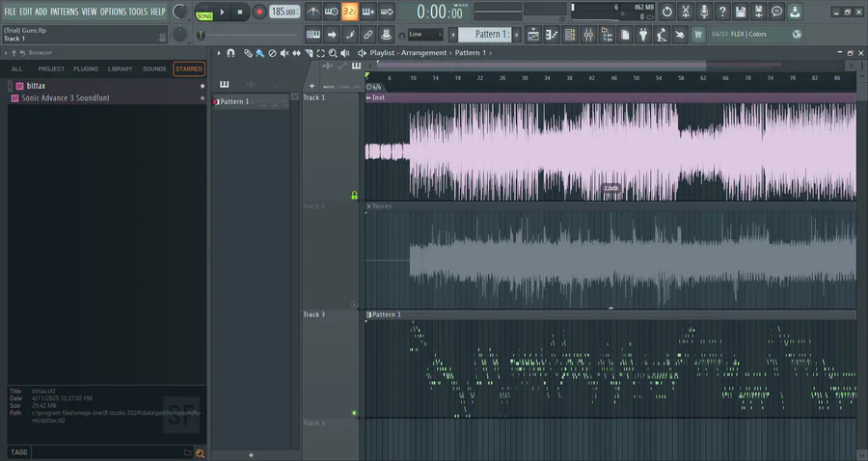Click the 185.000 tempo field
This screenshot has width=868, height=461.
point(285,12)
